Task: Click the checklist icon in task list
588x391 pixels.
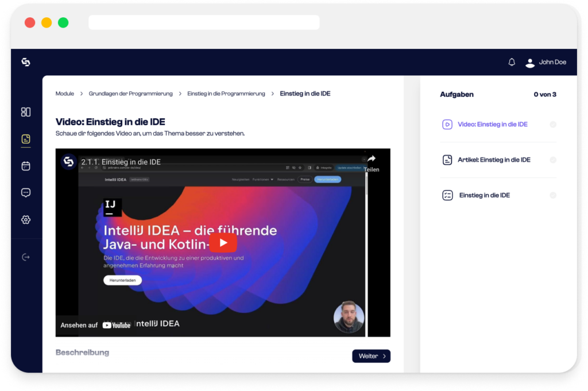Action: 447,195
